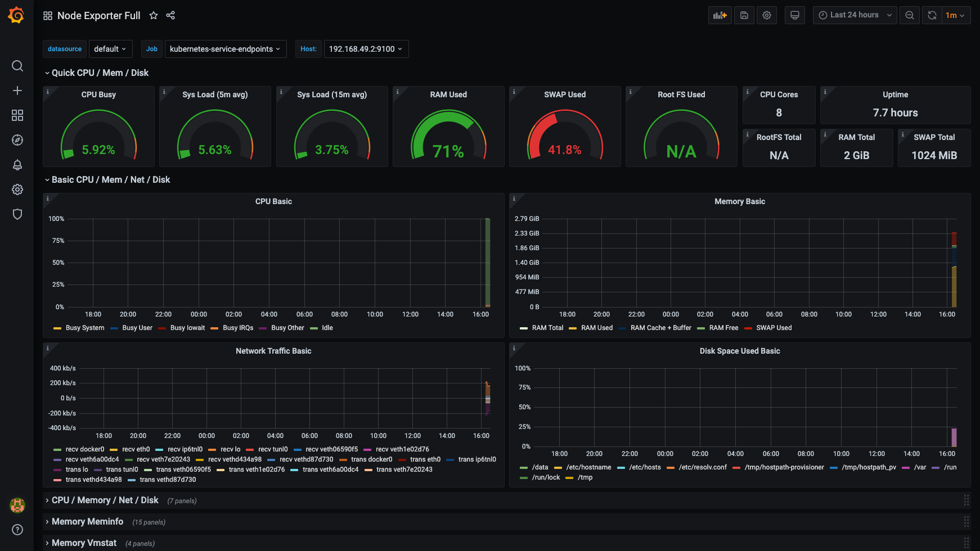Open the Memory Basic panel title menu
This screenshot has height=551, width=980.
(740, 201)
